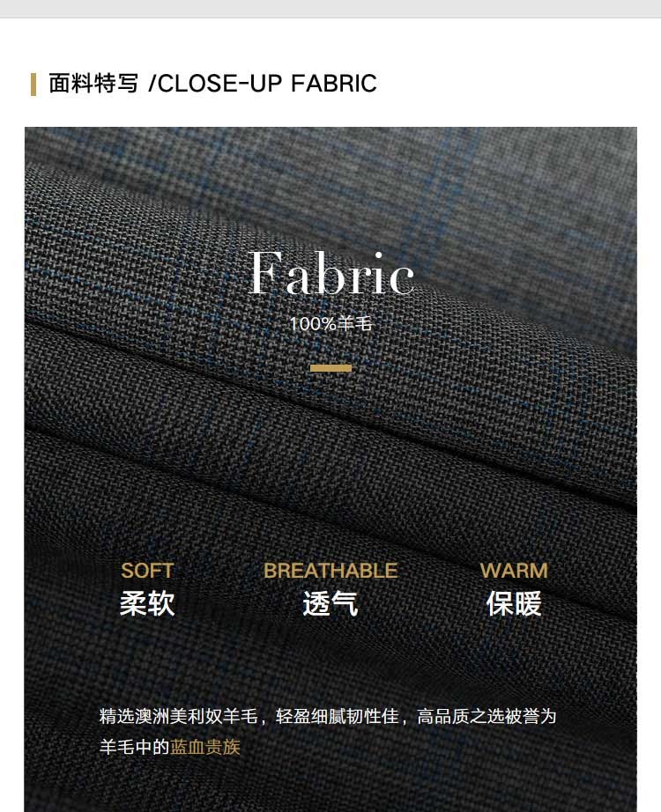Click the 透气 text

(x=330, y=604)
